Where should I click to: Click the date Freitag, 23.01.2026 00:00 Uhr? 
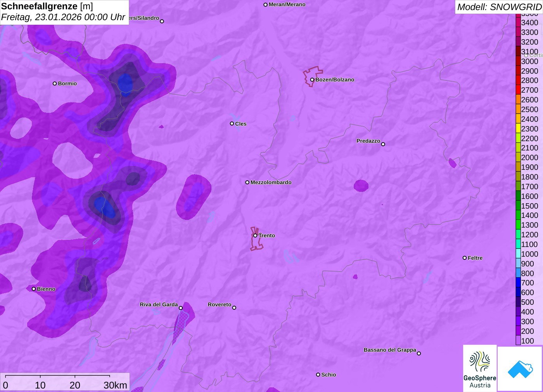tap(63, 17)
